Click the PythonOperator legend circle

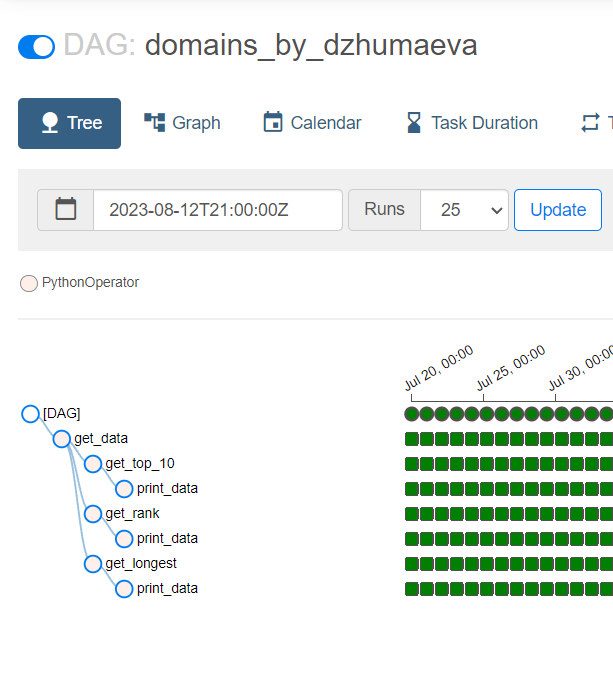tap(29, 283)
